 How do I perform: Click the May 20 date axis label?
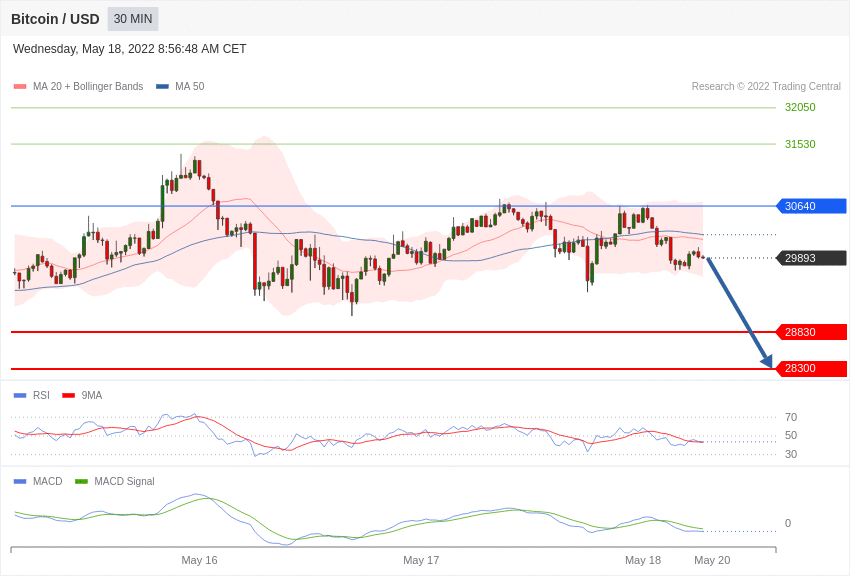point(712,560)
